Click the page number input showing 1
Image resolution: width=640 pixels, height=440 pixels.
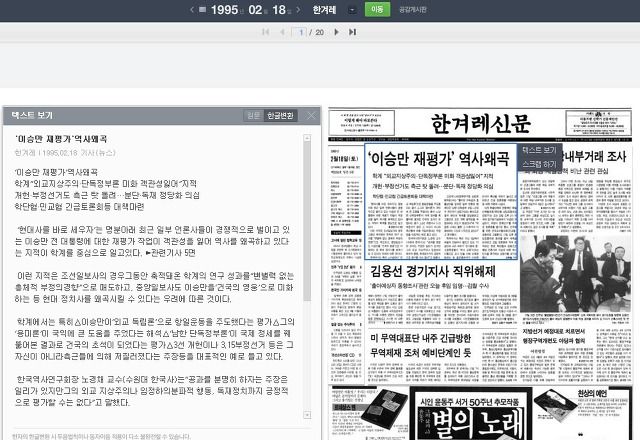pos(299,32)
